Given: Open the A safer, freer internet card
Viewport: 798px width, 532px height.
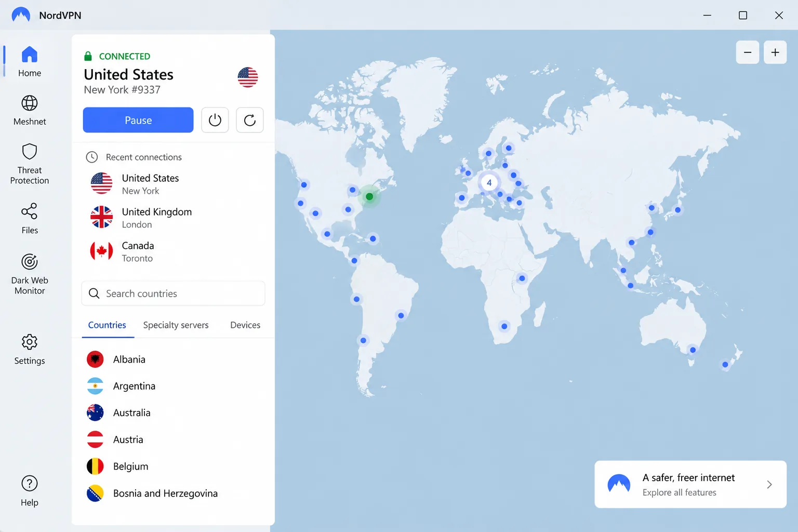Looking at the screenshot, I should coord(690,484).
